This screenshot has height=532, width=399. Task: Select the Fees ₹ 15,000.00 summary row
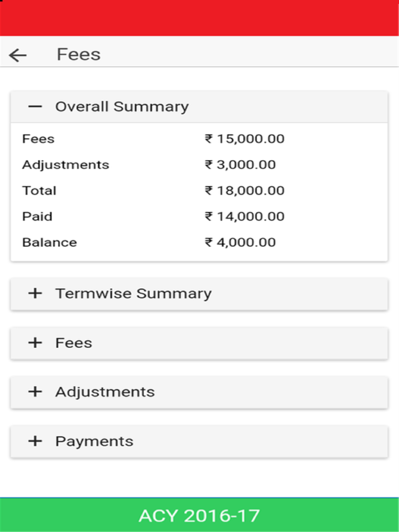pyautogui.click(x=199, y=139)
